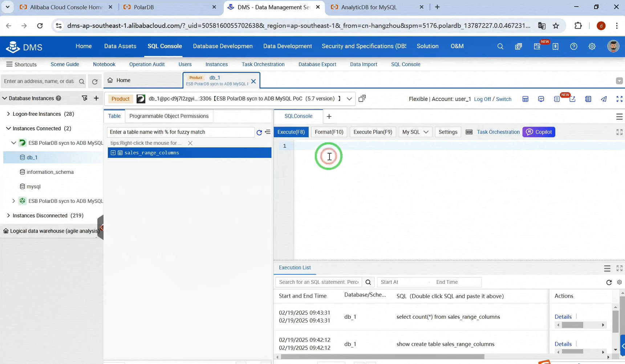The image size is (625, 364).
Task: Switch to Programmable Object Permissions tab
Action: pyautogui.click(x=169, y=116)
